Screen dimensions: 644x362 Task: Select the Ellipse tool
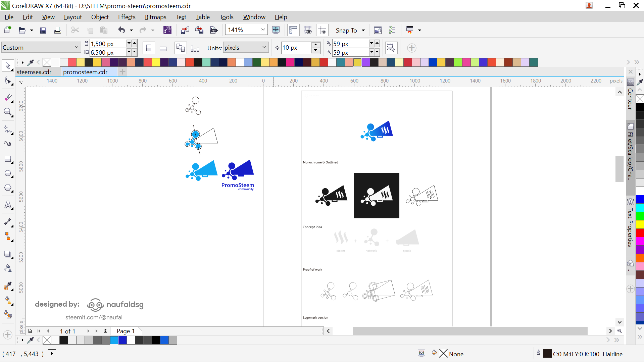8,173
